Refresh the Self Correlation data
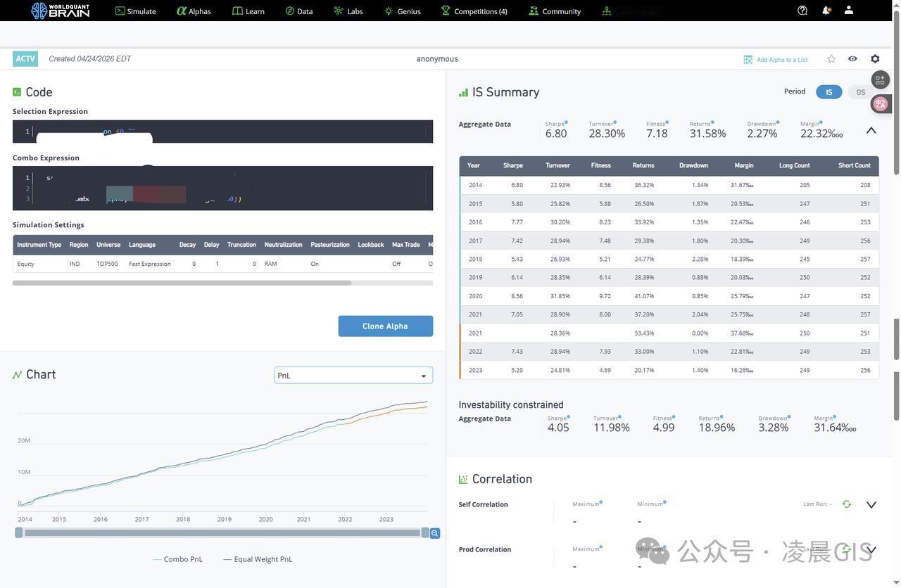The image size is (901, 588). (847, 504)
